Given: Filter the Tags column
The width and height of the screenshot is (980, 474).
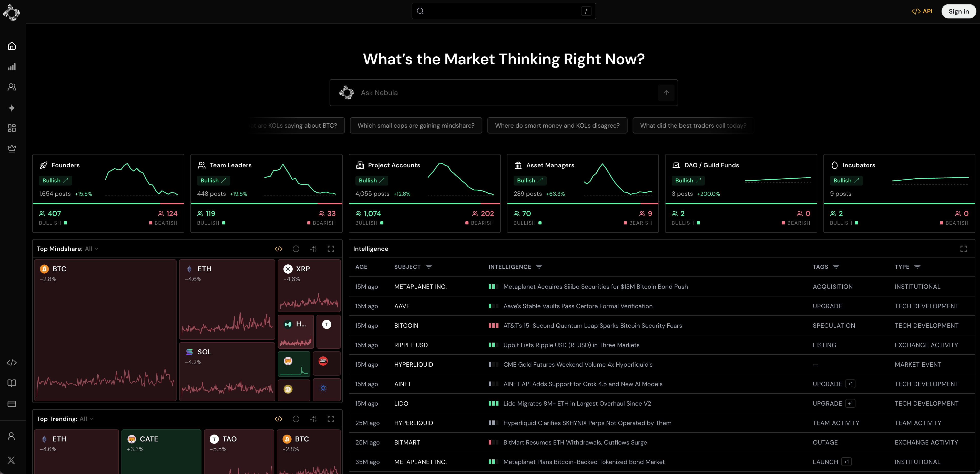Looking at the screenshot, I should click(836, 267).
